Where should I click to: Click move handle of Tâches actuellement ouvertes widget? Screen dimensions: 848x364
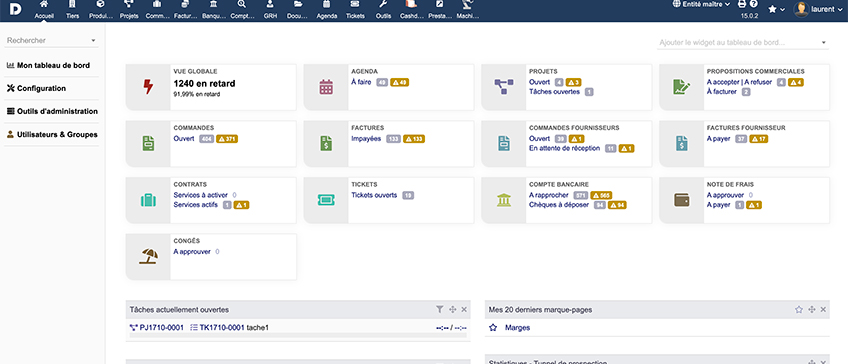tap(453, 309)
